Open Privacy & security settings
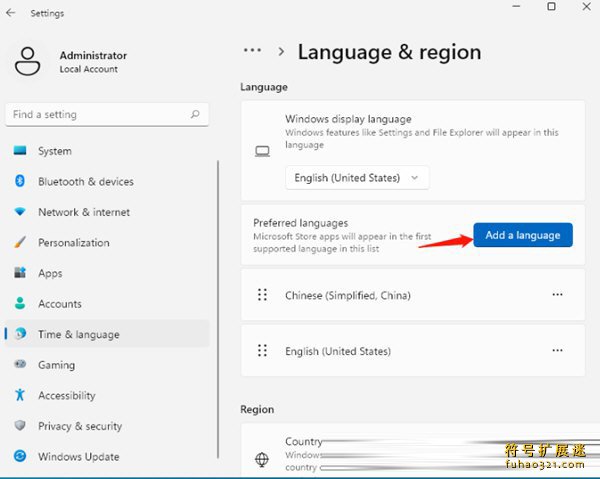 79,426
